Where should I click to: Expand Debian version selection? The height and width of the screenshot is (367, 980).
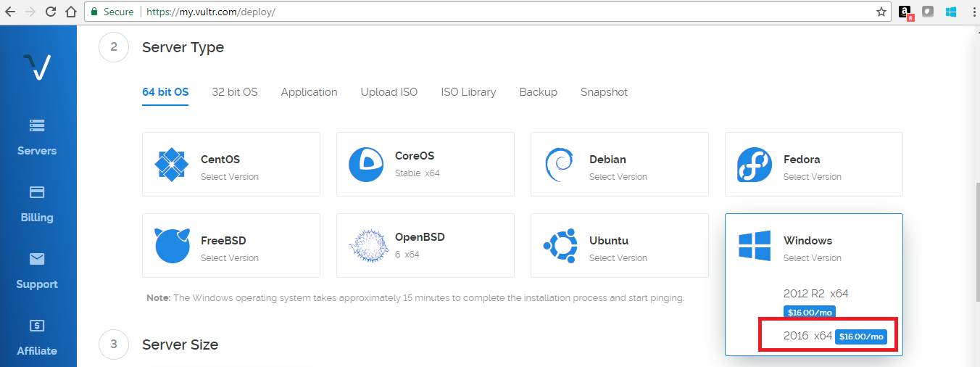620,164
